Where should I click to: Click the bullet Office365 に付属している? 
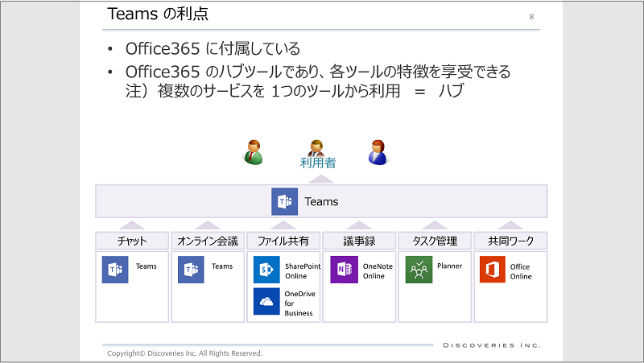point(213,49)
